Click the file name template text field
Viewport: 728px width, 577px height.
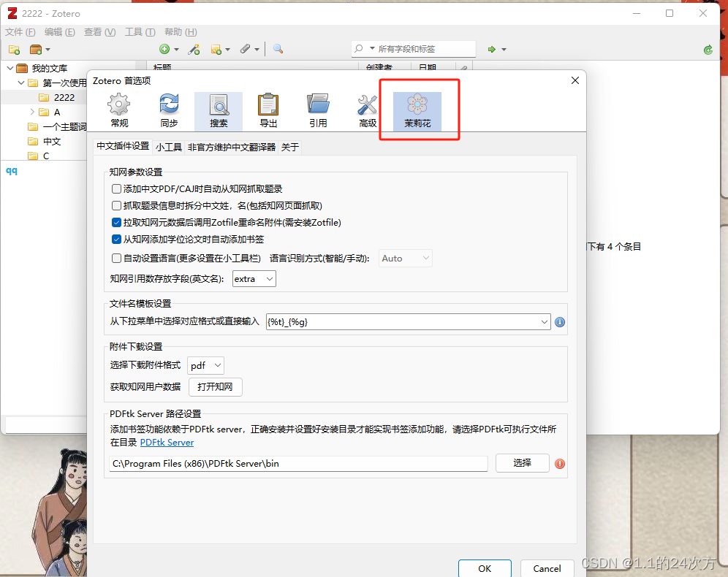click(402, 322)
